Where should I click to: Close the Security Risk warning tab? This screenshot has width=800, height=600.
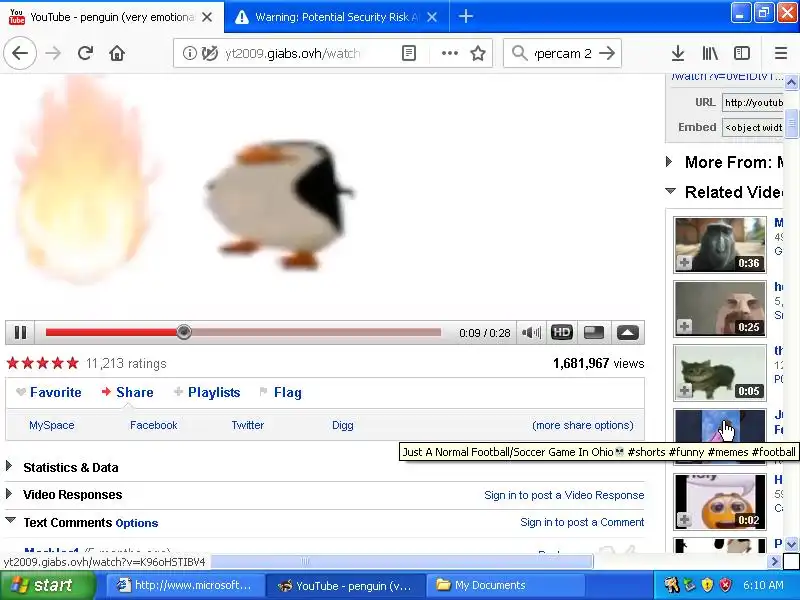click(x=432, y=17)
